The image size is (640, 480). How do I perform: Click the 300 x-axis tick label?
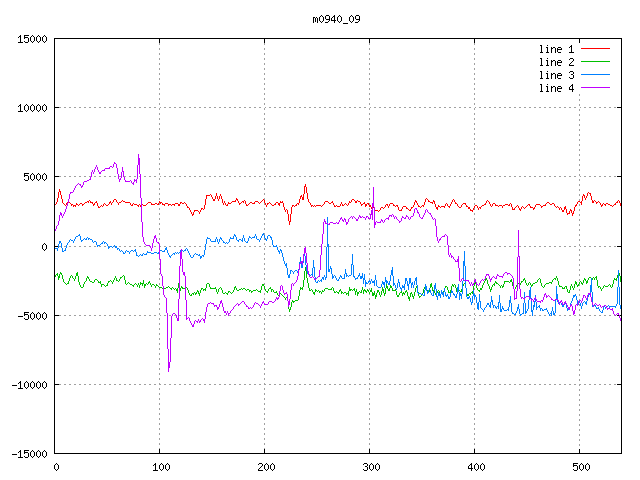(x=370, y=467)
